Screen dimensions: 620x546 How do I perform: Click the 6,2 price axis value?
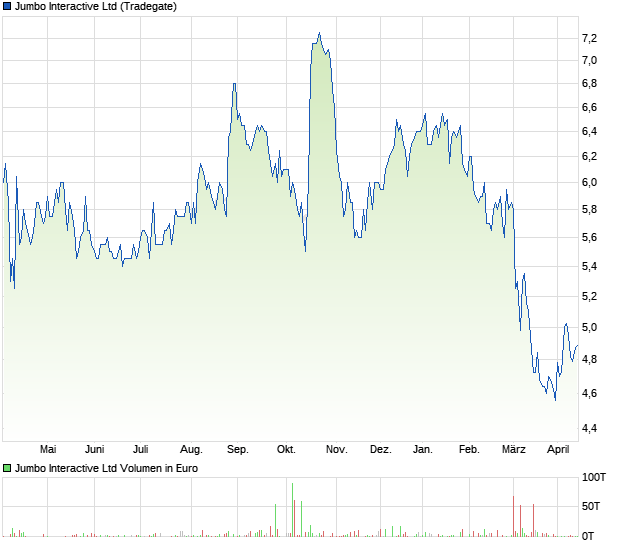(589, 157)
